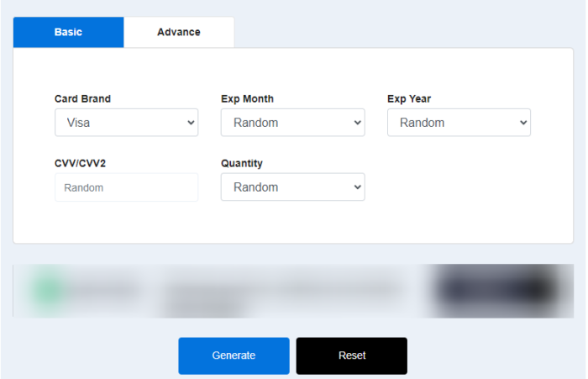Image resolution: width=588 pixels, height=379 pixels.
Task: Click the Card Brand dropdown chevron arrow
Action: (x=188, y=123)
